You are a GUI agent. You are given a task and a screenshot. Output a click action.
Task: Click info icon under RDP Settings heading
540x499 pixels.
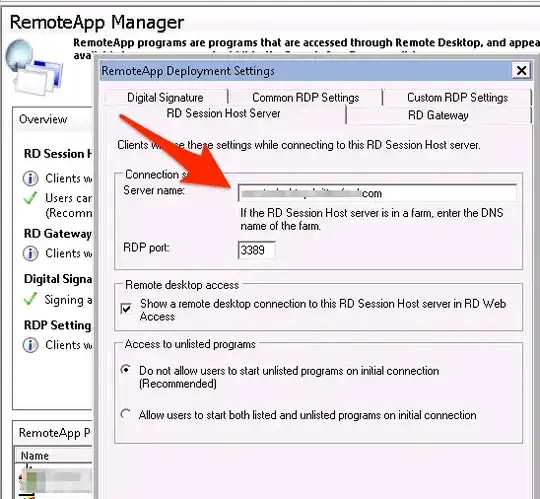click(30, 345)
